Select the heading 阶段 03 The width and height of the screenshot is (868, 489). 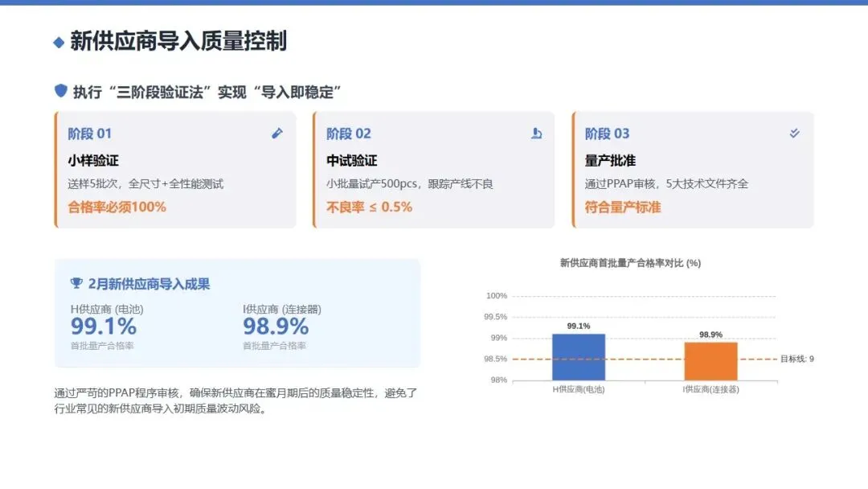point(608,134)
